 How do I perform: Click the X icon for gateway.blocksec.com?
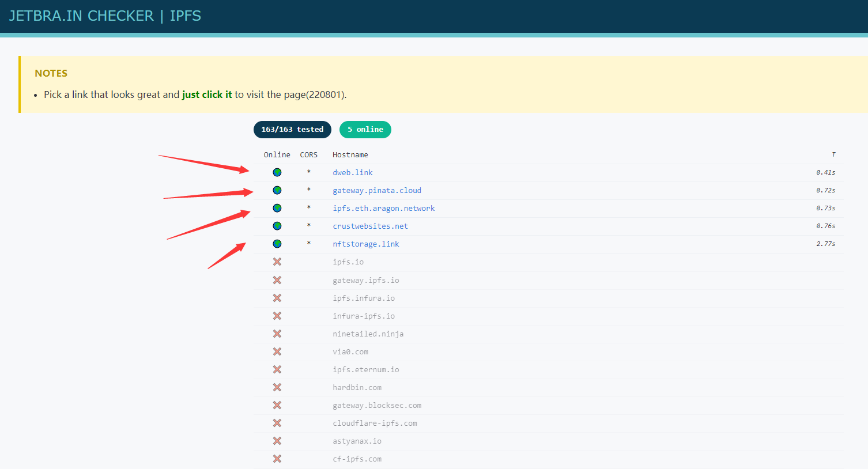click(277, 405)
